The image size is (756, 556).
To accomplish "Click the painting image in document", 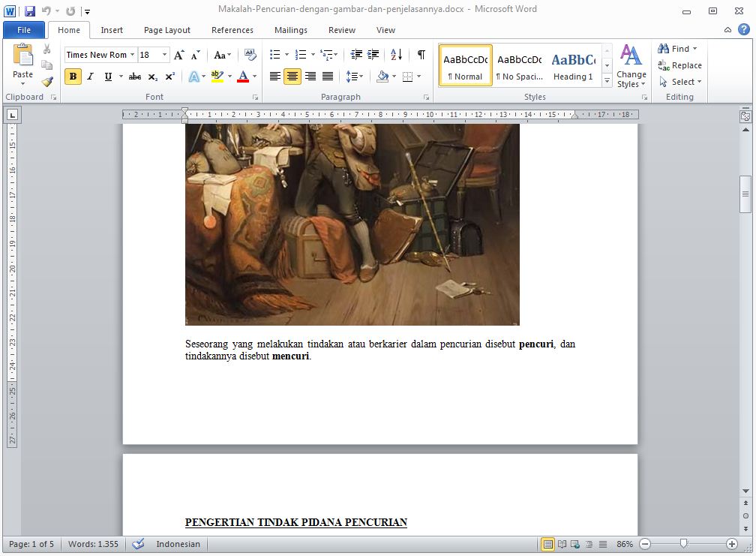I will tap(352, 224).
